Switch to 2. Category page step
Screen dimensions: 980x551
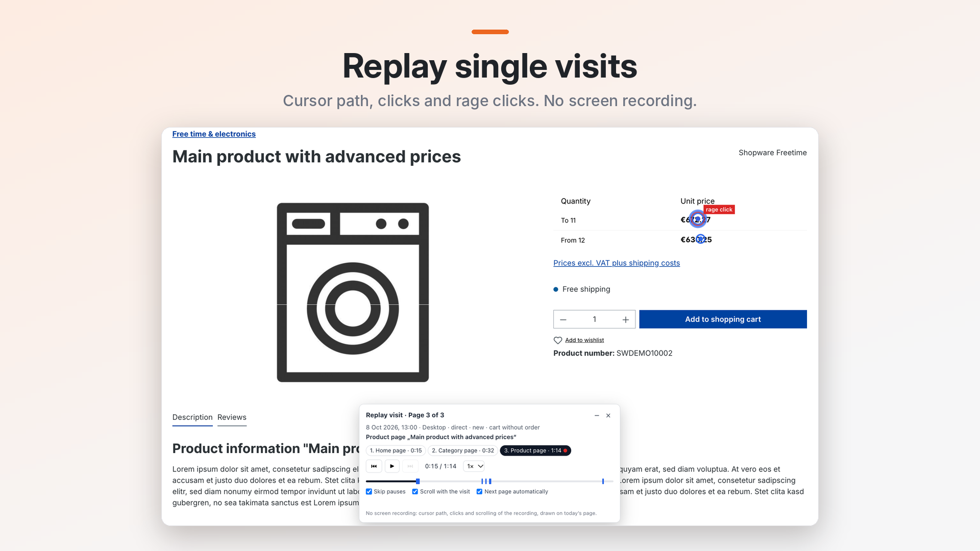point(463,451)
